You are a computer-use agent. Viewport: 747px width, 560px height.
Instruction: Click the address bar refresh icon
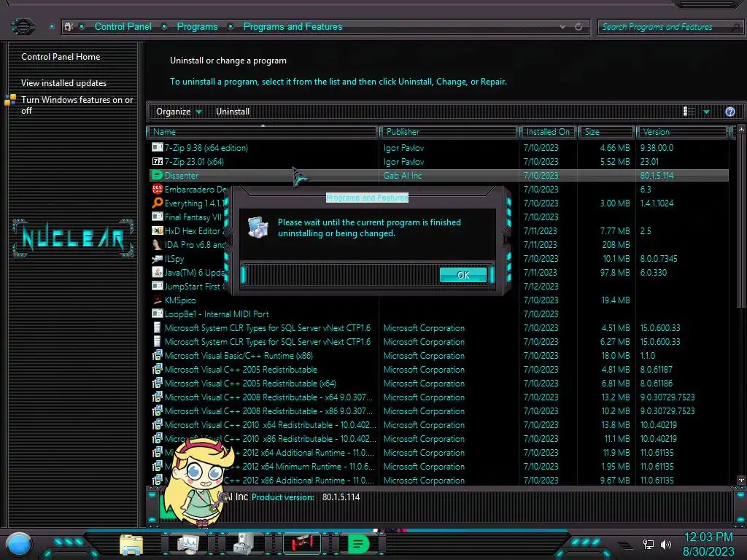[578, 27]
